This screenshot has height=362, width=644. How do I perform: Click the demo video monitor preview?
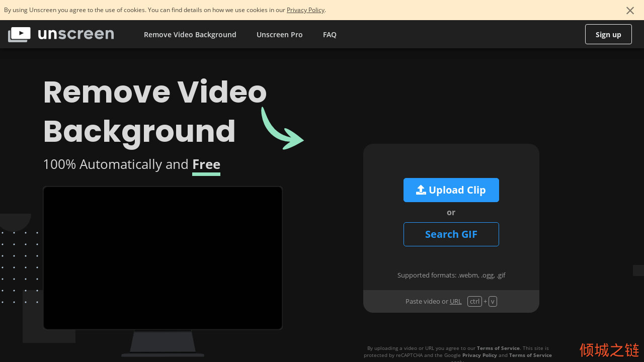163,258
